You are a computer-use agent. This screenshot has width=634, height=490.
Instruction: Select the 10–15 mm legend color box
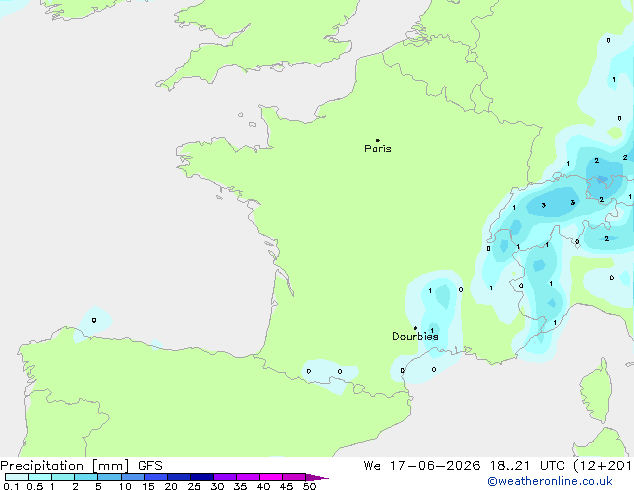pos(132,477)
